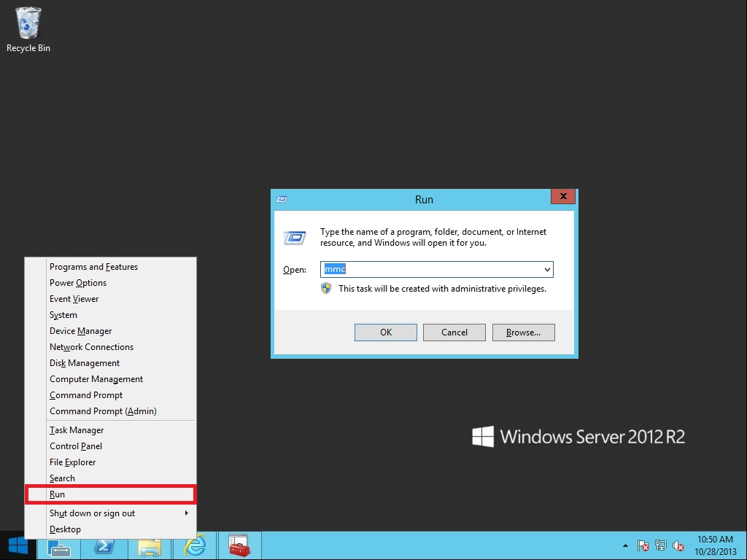Click the Windows Start button

18,545
